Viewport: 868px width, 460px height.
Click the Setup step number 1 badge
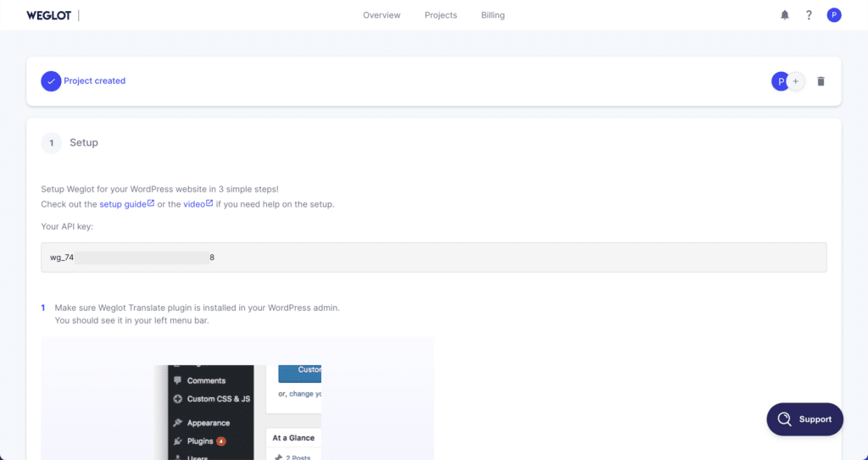[52, 143]
